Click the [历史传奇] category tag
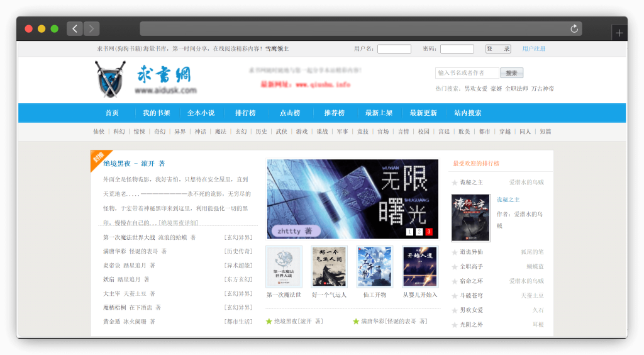The image size is (644, 355). [x=238, y=252]
